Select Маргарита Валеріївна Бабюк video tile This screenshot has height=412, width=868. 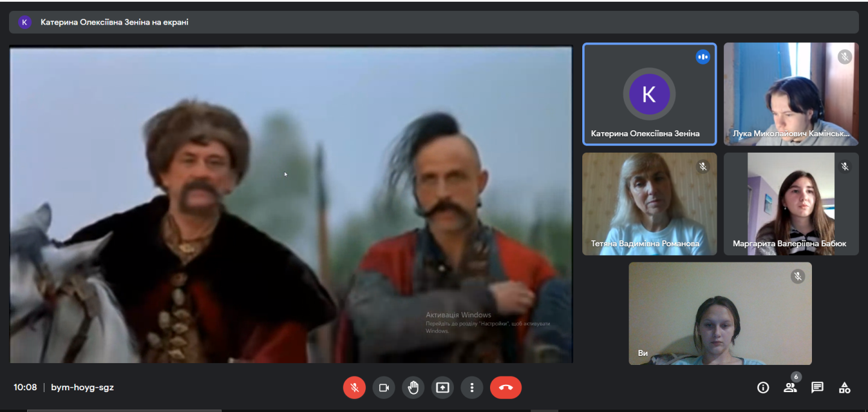tap(791, 204)
